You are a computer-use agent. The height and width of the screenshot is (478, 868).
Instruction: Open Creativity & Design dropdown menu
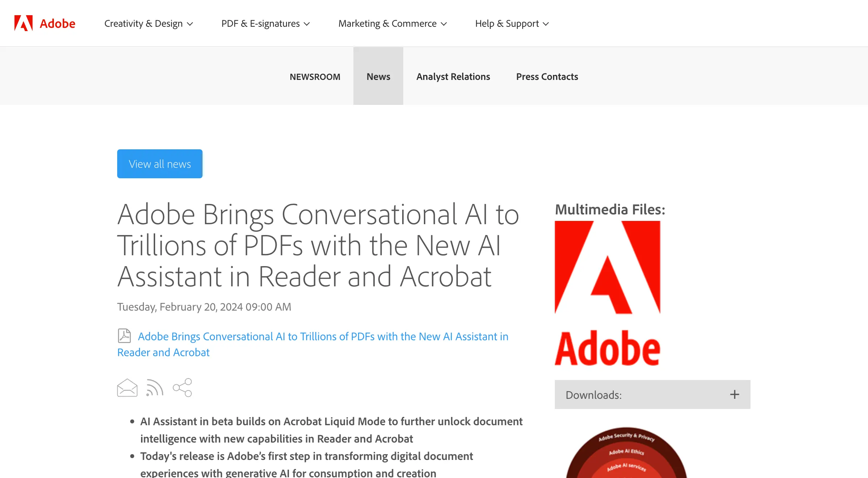[149, 24]
